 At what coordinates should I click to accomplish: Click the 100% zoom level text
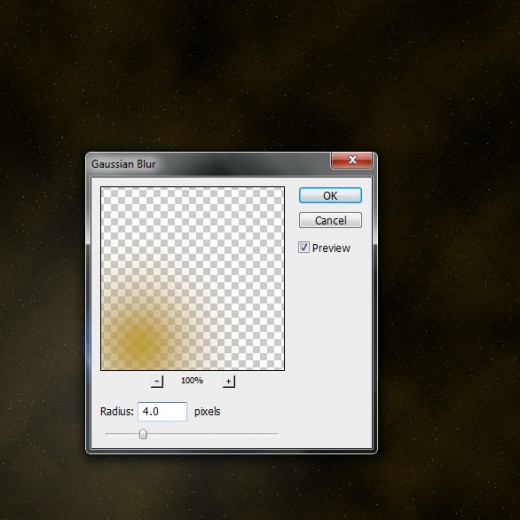pyautogui.click(x=192, y=380)
